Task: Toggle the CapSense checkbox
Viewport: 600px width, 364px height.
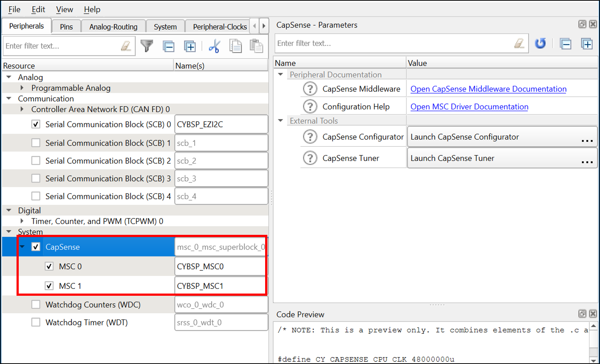Action: 36,247
